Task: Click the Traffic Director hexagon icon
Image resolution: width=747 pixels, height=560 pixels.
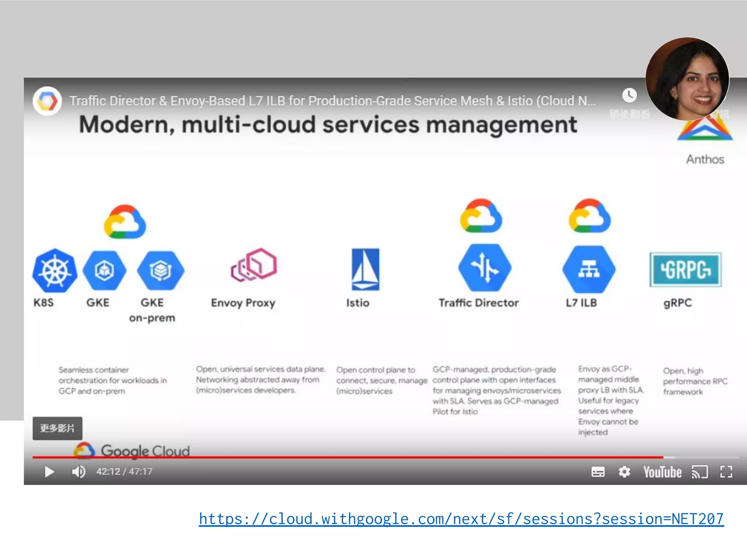Action: click(x=485, y=268)
